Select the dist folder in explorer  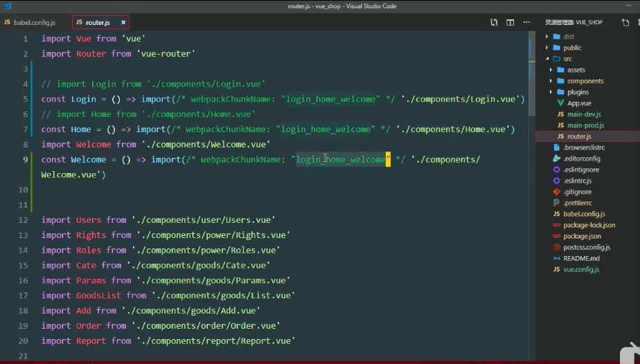click(569, 37)
